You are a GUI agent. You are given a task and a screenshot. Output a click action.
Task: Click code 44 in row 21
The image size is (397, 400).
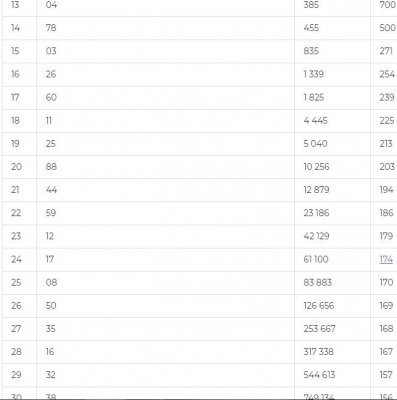[x=51, y=190]
